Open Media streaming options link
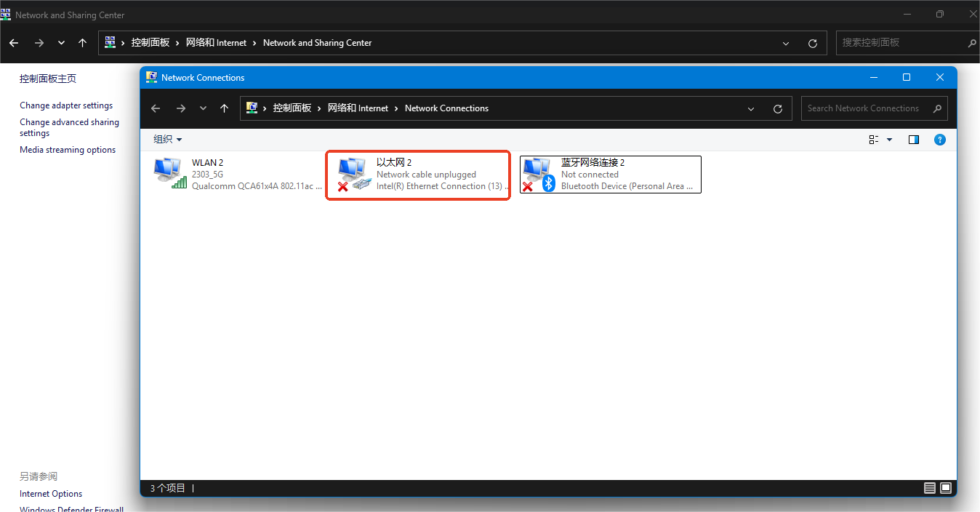 [x=68, y=150]
